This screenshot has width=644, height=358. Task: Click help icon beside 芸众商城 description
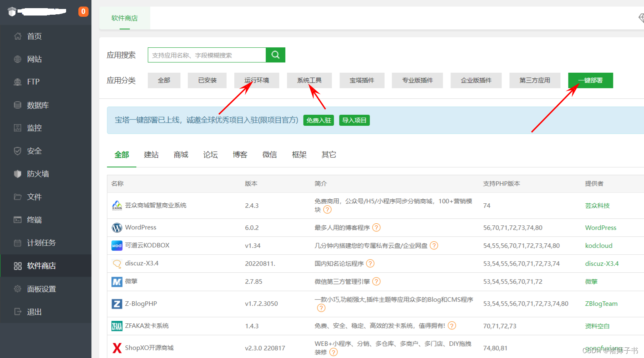327,209
